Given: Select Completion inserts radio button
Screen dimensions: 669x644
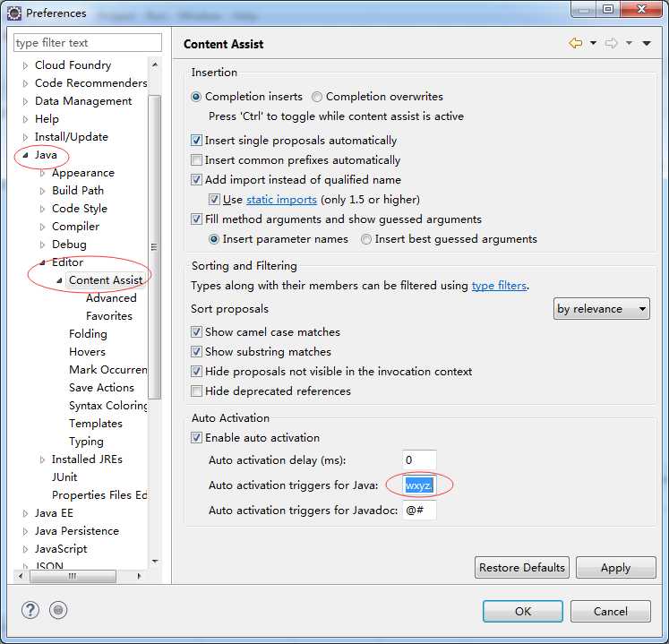Looking at the screenshot, I should [x=196, y=97].
